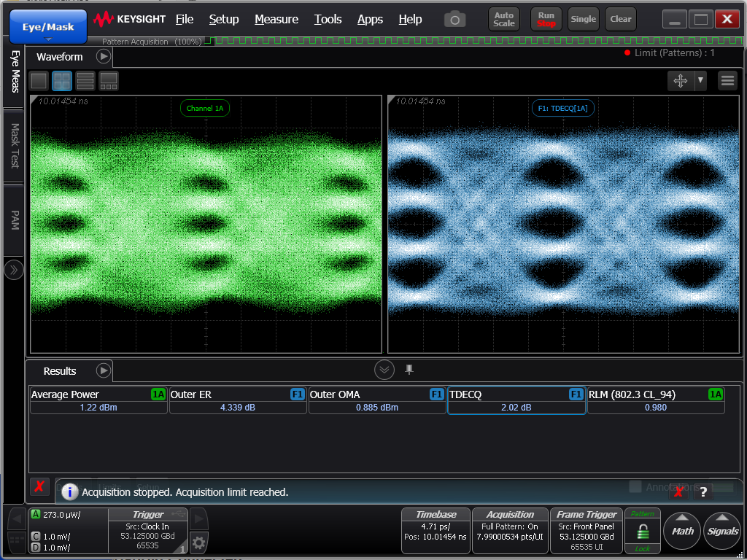
Task: Expand the Eye/Mask mode dropdown
Action: click(x=48, y=27)
